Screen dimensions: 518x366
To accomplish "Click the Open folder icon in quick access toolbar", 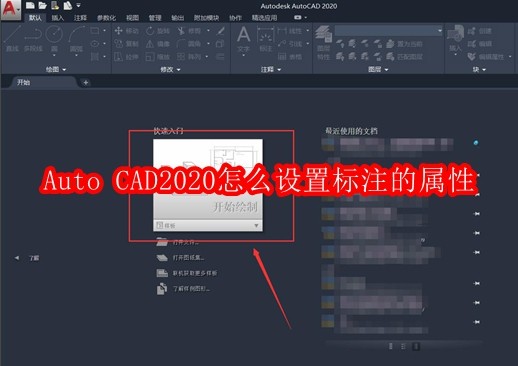I will (42, 5).
